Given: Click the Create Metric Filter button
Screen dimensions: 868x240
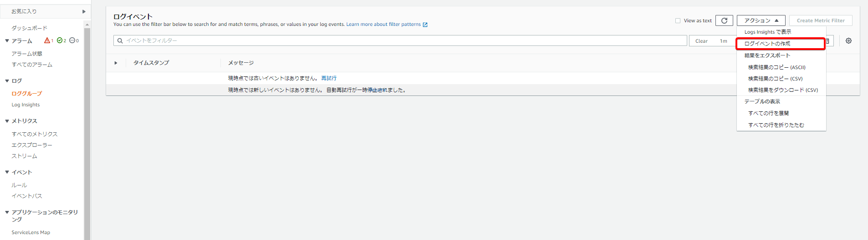Looking at the screenshot, I should [821, 20].
